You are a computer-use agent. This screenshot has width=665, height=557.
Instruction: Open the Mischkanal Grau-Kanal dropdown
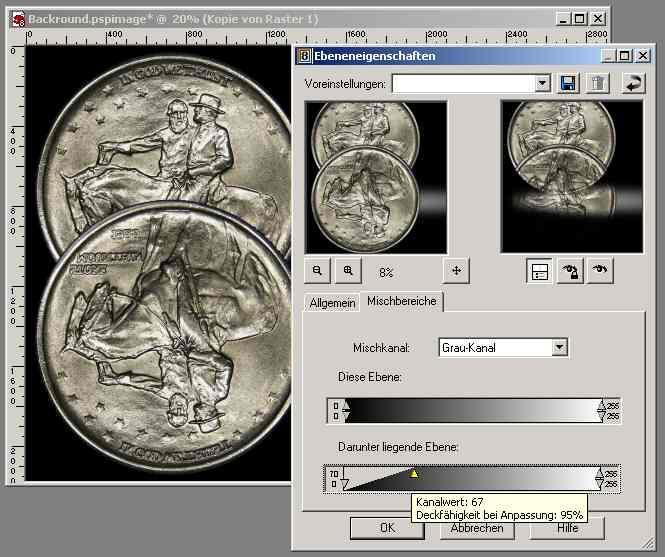click(x=560, y=347)
